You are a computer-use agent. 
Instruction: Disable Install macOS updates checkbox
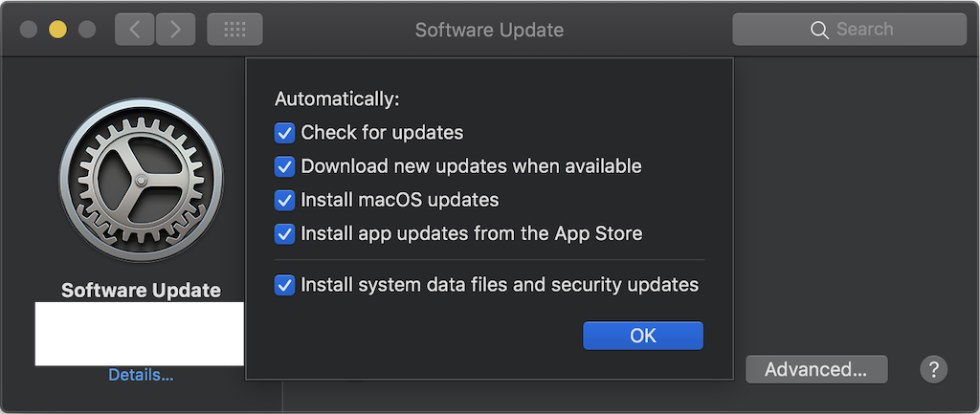(x=284, y=201)
